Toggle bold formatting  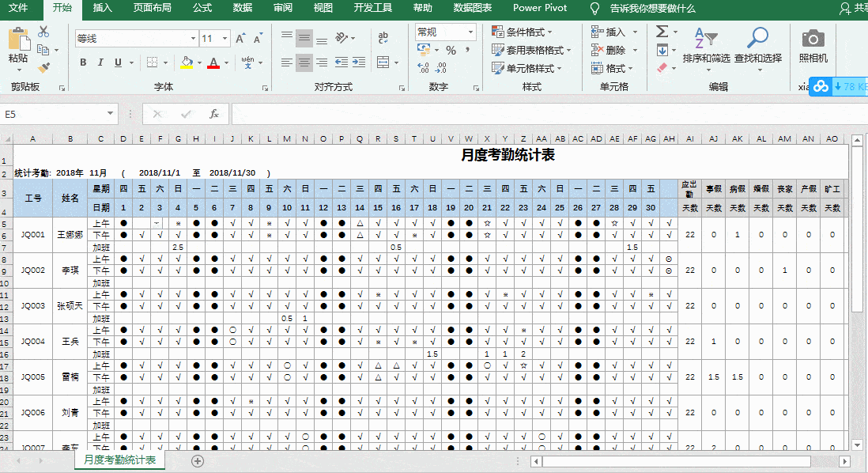[x=83, y=62]
